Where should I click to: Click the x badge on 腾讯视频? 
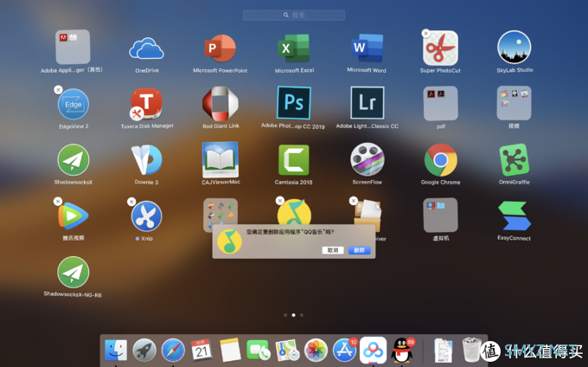pos(58,202)
